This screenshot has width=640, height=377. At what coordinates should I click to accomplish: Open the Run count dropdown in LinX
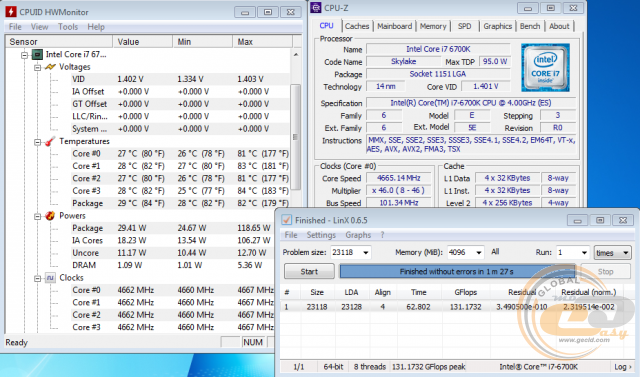(x=584, y=253)
